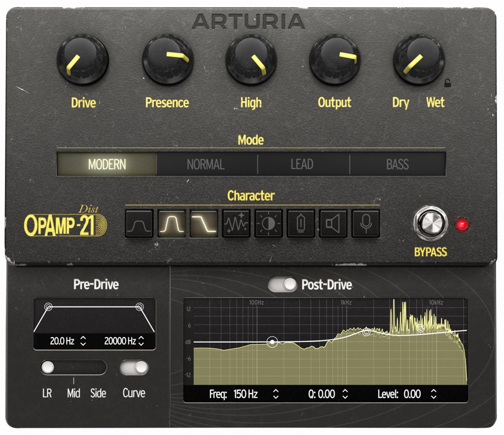Click the BYPASS label
This screenshot has height=435, width=504.
(431, 252)
